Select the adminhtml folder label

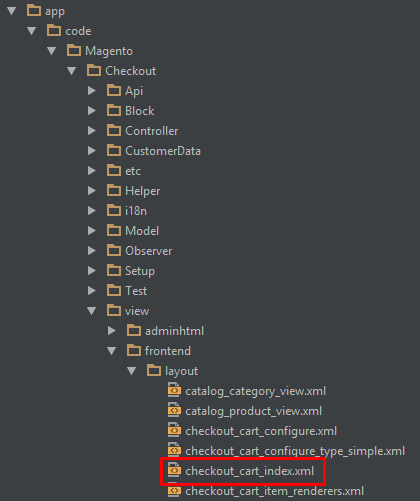click(x=174, y=331)
